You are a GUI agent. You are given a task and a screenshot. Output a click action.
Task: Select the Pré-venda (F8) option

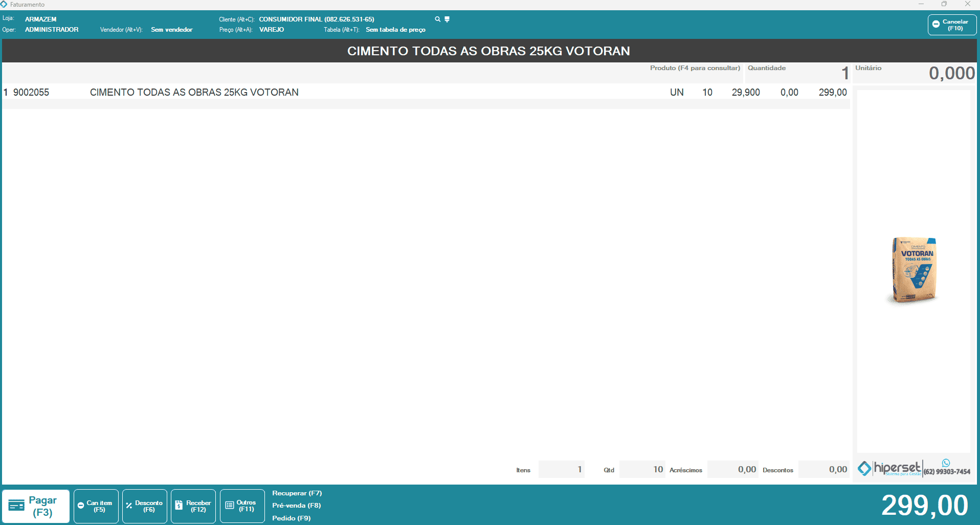[x=296, y=506]
